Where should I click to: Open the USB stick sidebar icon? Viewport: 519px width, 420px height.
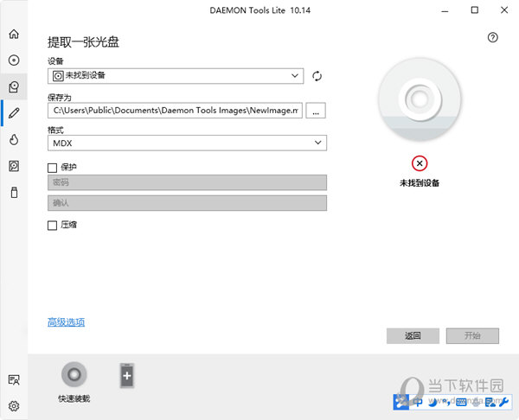[14, 192]
